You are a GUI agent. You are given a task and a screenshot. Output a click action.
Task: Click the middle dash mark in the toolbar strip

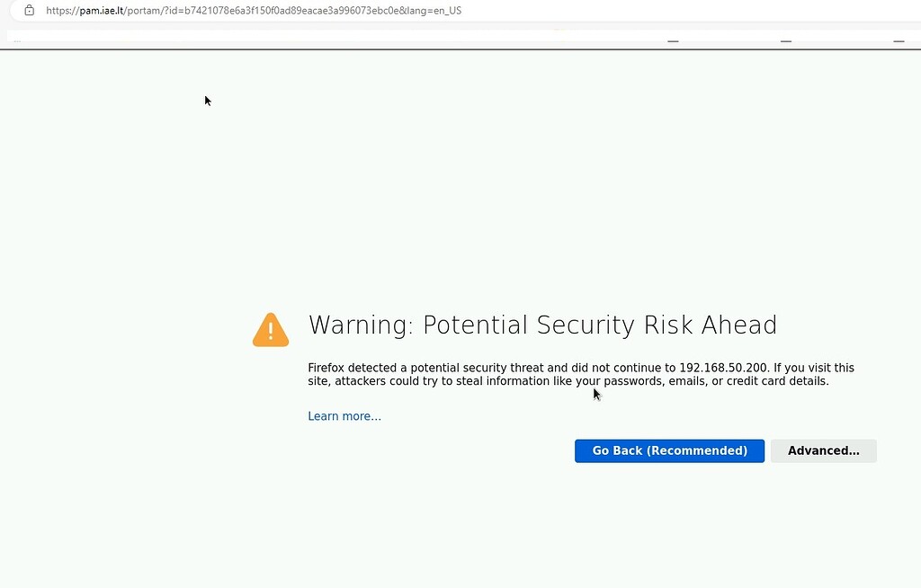[786, 41]
